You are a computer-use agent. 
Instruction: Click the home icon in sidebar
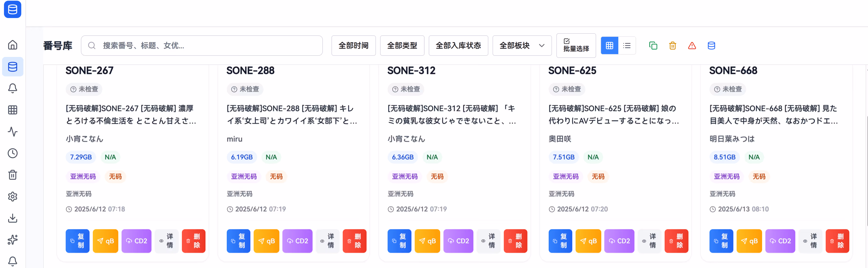[x=12, y=45]
